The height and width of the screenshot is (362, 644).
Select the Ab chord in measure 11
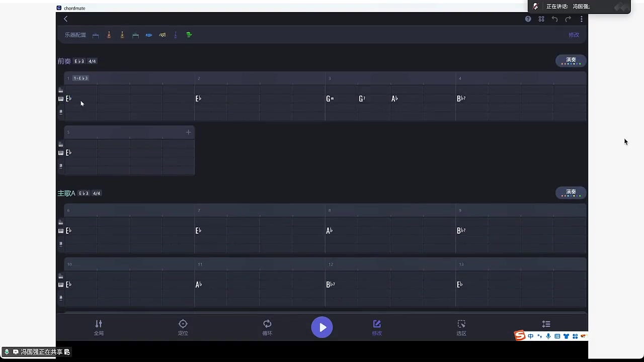pyautogui.click(x=199, y=285)
